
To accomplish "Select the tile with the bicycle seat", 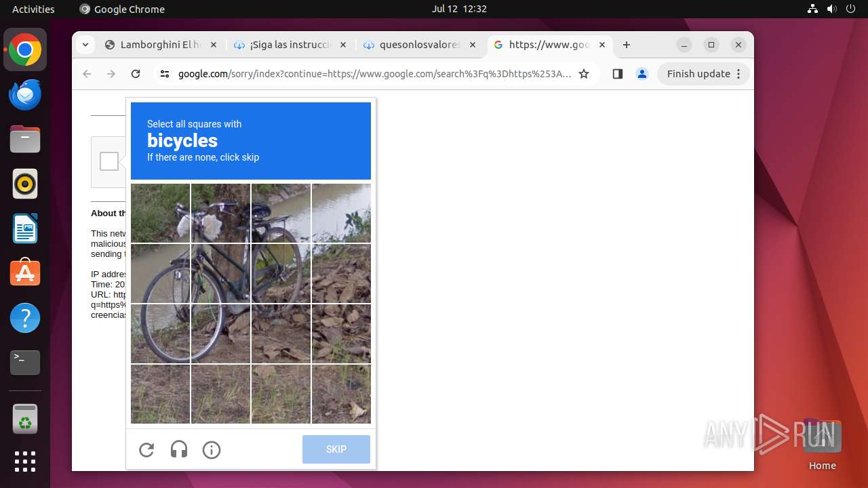I will [281, 213].
